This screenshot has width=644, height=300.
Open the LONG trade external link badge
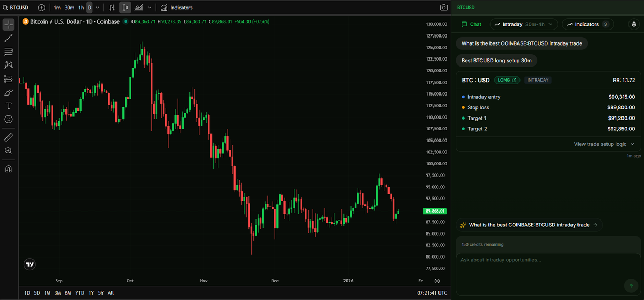coord(507,80)
